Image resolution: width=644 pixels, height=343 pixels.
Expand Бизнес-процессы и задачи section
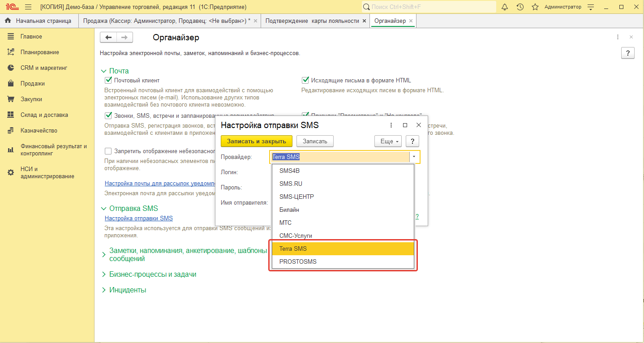point(104,274)
